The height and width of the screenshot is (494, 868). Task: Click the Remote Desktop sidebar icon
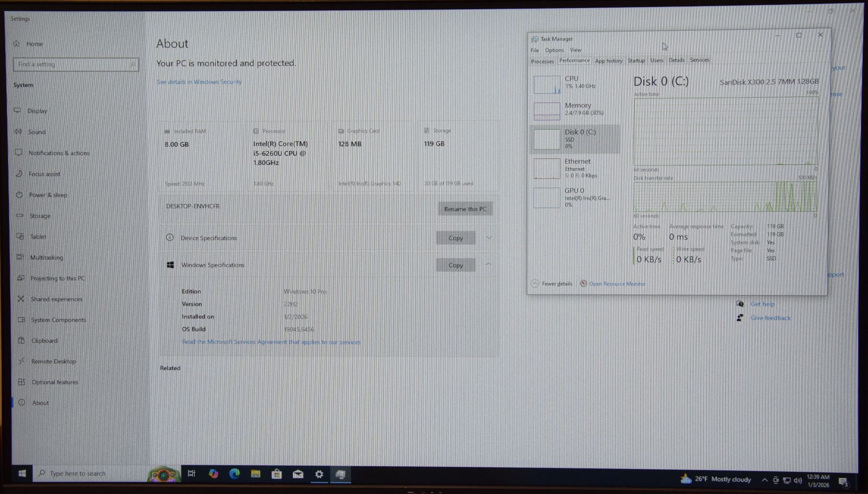click(x=21, y=361)
